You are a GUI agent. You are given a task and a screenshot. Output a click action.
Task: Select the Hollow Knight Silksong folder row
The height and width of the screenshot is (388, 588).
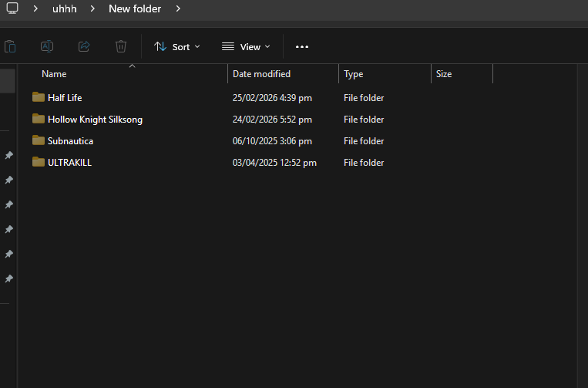[x=95, y=120]
